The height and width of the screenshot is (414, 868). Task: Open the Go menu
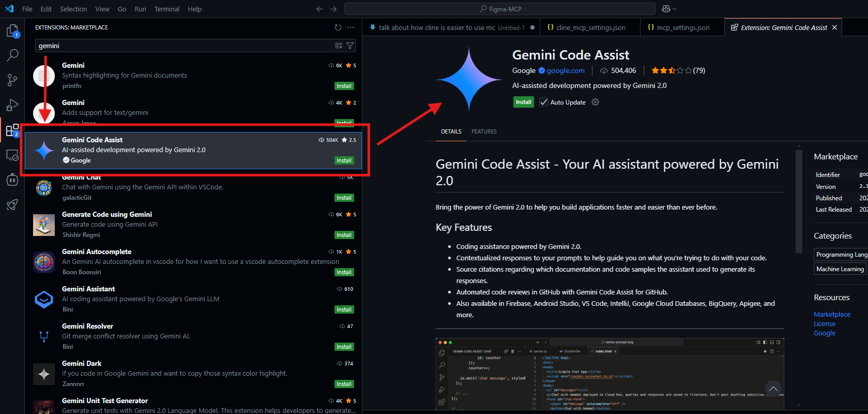(x=122, y=9)
